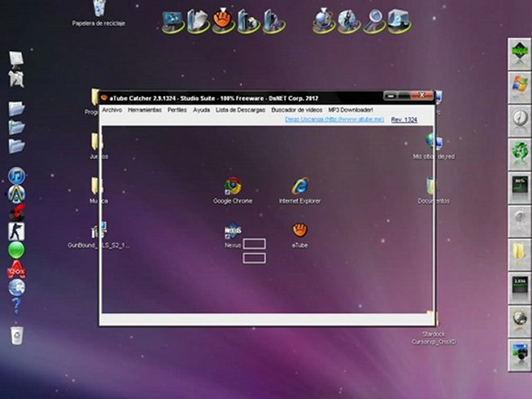The width and height of the screenshot is (532, 399).
Task: Click the green Nexus logo tile in right dock
Action: tap(520, 54)
